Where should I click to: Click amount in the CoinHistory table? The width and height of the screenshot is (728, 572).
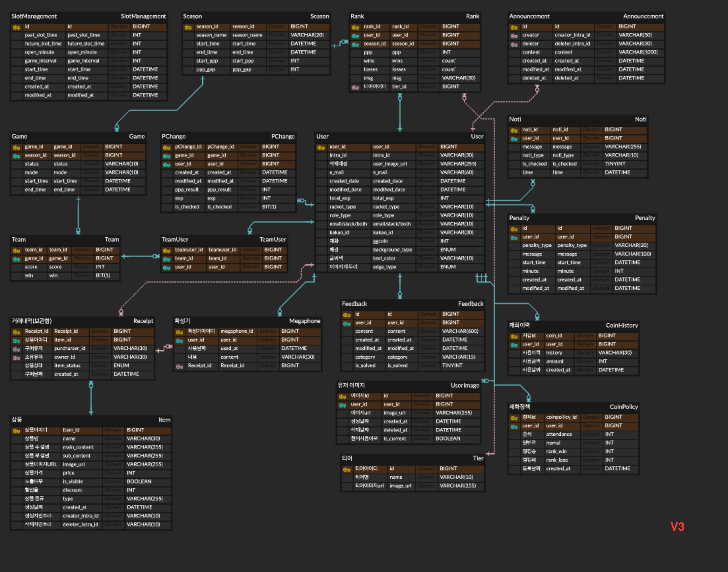(555, 361)
